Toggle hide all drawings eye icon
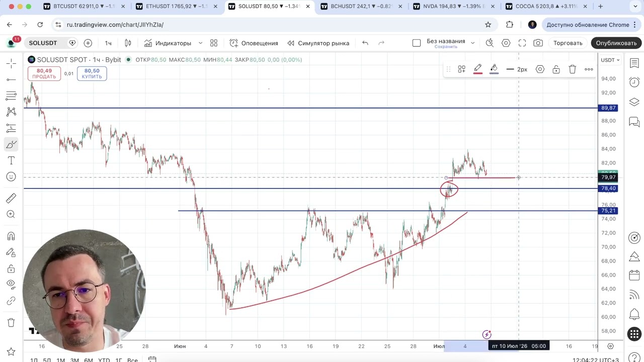 coord(11,285)
